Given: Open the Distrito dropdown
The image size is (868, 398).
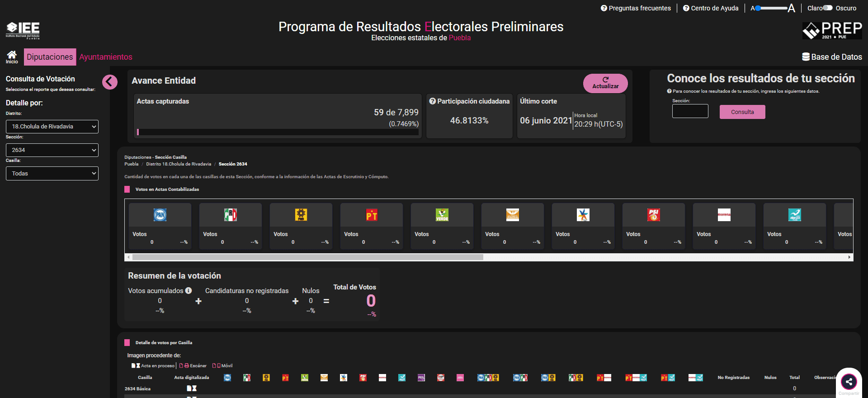Looking at the screenshot, I should click(52, 127).
